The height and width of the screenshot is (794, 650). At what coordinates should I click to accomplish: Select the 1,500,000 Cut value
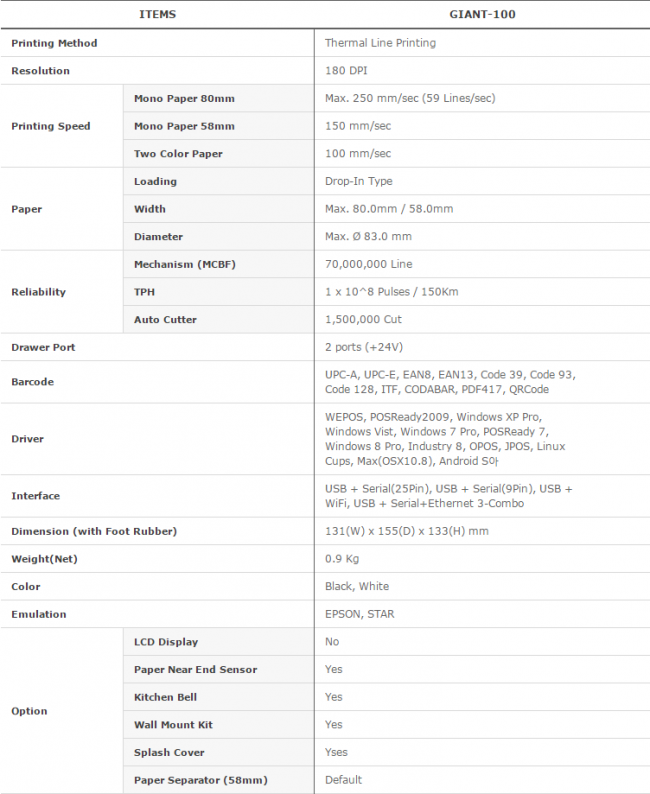pos(362,320)
